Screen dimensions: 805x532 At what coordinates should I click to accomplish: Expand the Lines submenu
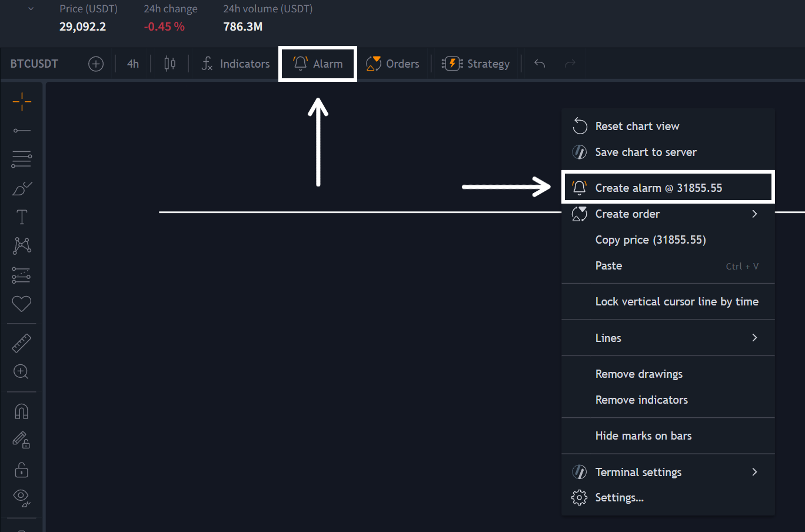click(x=668, y=338)
